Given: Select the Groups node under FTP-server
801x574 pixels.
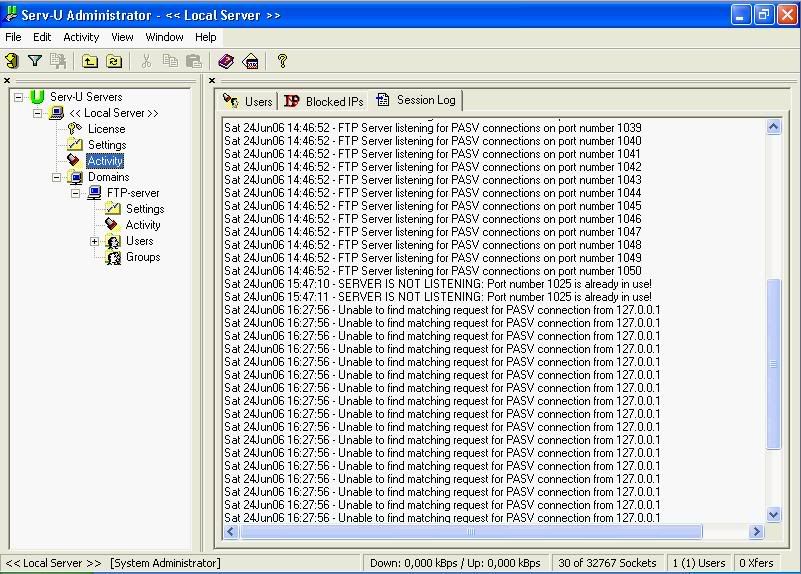Looking at the screenshot, I should click(142, 257).
